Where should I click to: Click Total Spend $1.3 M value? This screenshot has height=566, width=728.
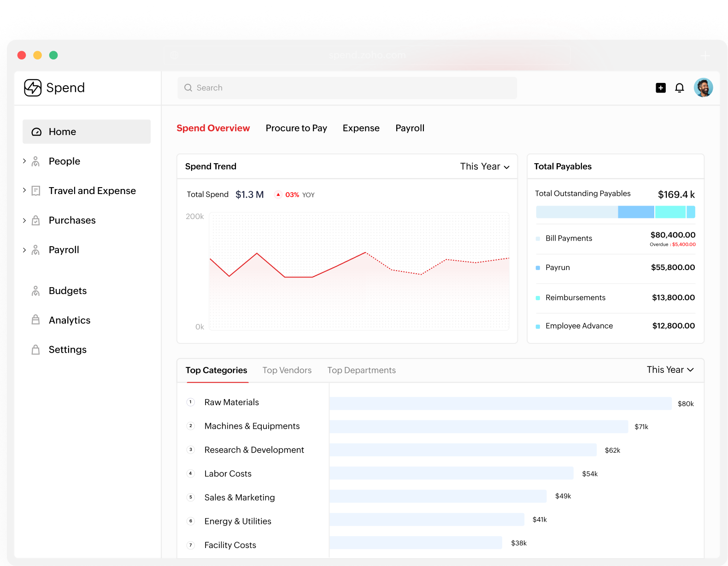[x=250, y=195]
